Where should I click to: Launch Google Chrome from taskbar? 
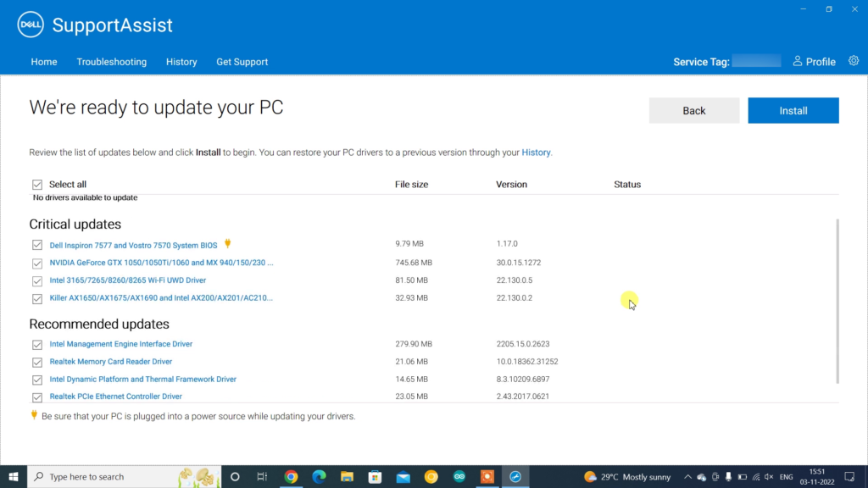pos(292,476)
